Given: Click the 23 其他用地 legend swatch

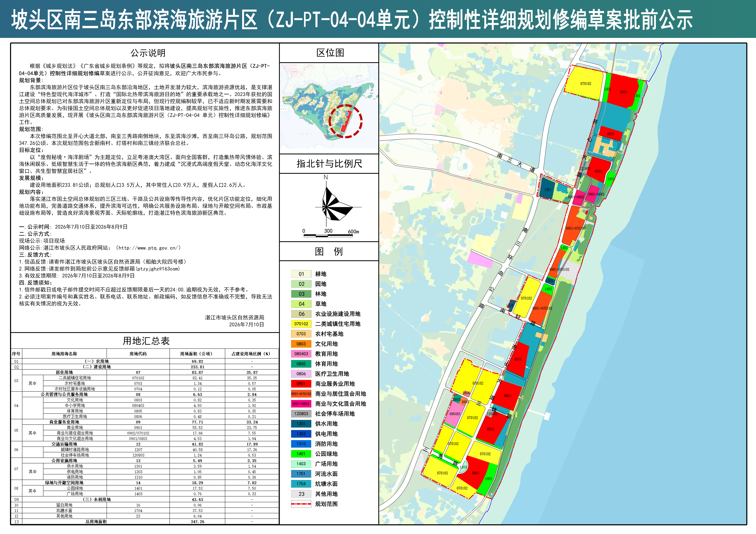Looking at the screenshot, I should tap(301, 494).
